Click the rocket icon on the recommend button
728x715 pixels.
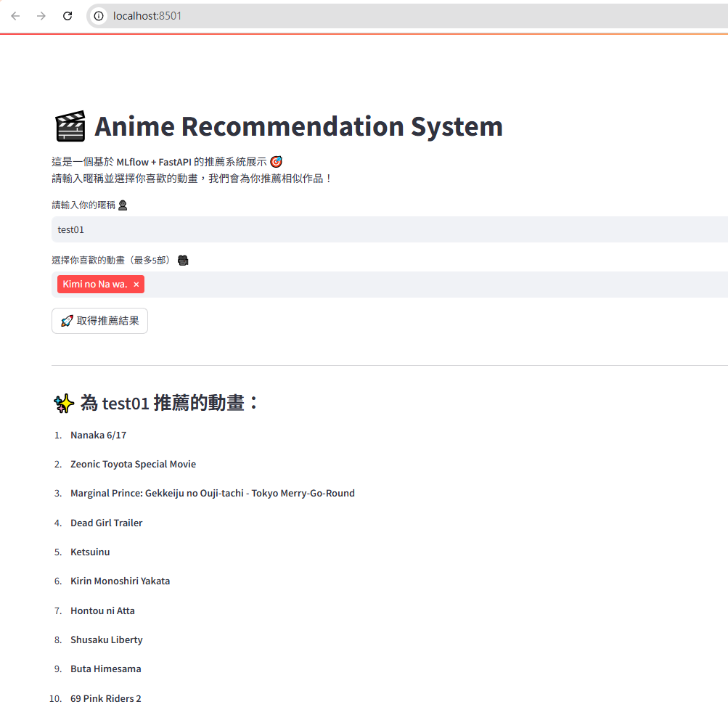tap(67, 321)
